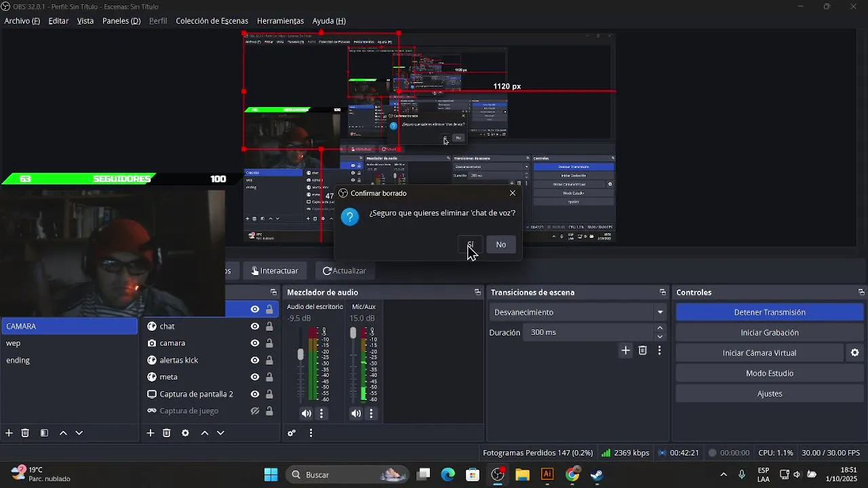Add a new scene with plus icon
This screenshot has width=868, height=488.
(9, 433)
